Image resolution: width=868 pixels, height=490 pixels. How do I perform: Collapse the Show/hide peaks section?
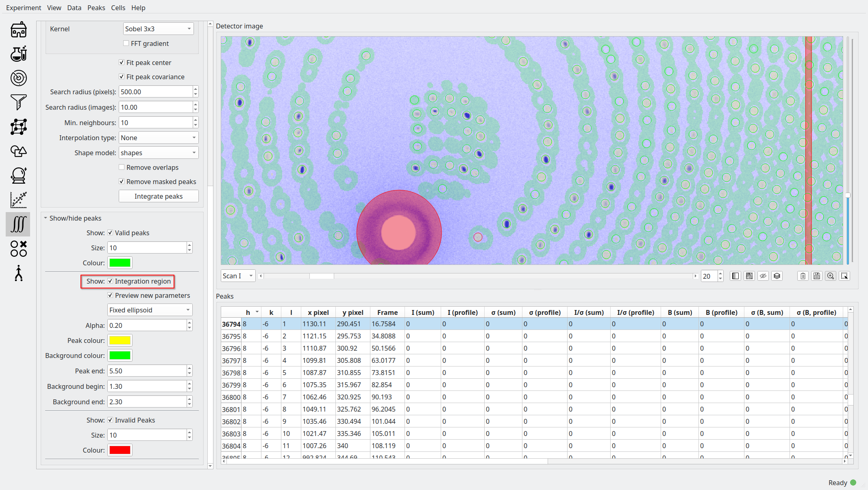tap(46, 218)
